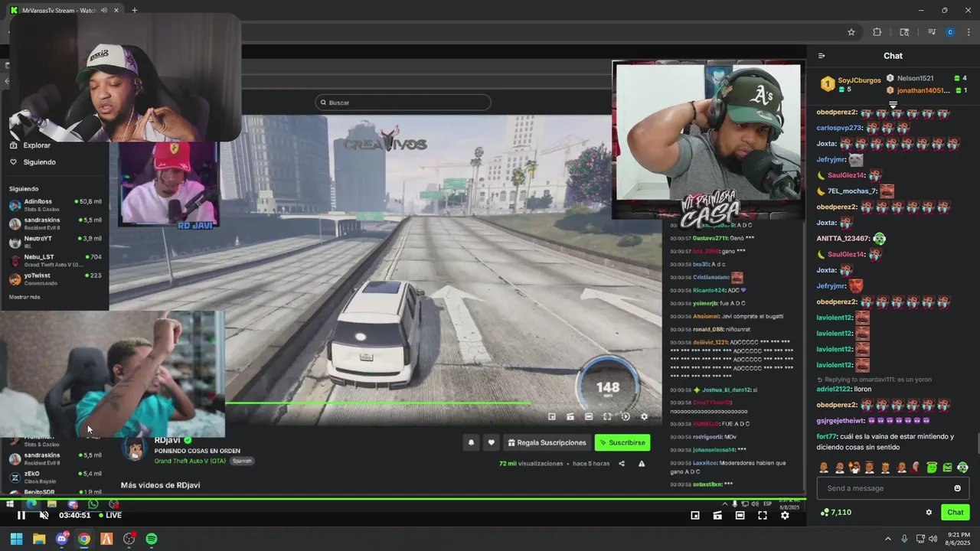
Task: Open Nebu_LST channel in sidebar
Action: point(55,260)
